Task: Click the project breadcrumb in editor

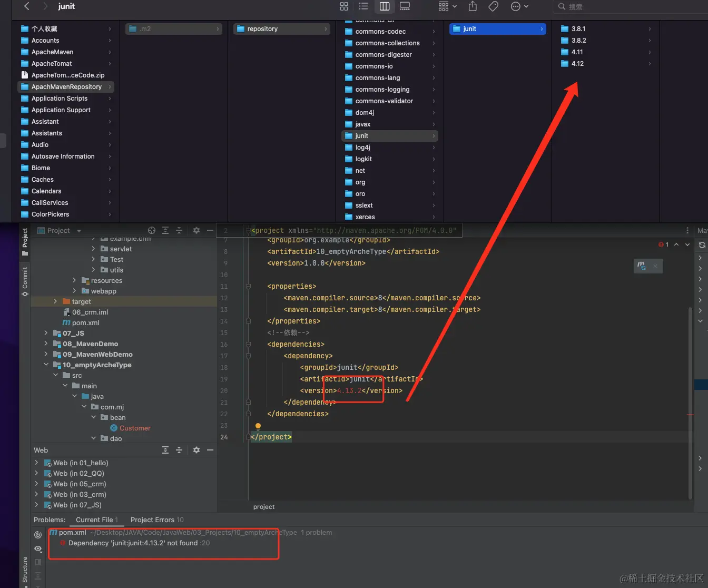Action: click(264, 507)
